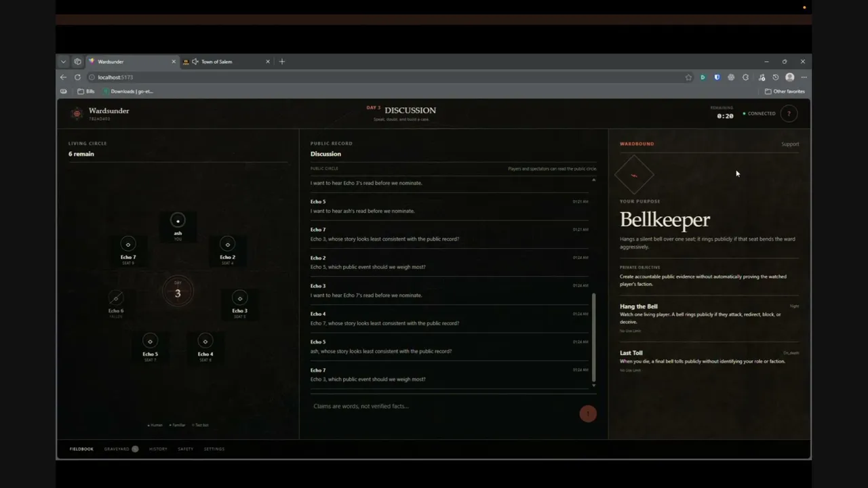Open the tab search dropdown arrow
868x488 pixels.
[x=63, y=62]
